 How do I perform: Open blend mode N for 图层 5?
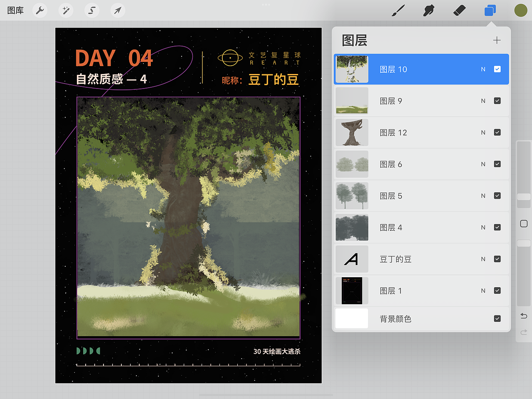click(x=483, y=196)
